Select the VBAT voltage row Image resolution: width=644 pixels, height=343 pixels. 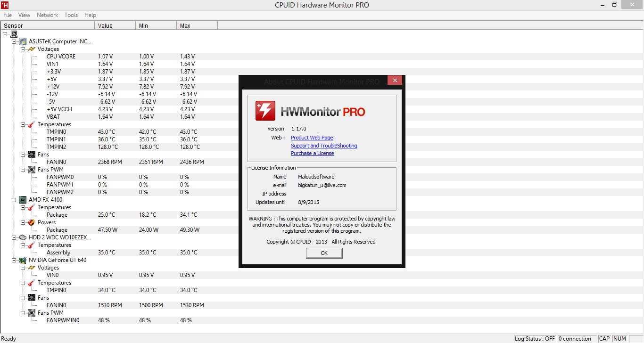point(322,117)
